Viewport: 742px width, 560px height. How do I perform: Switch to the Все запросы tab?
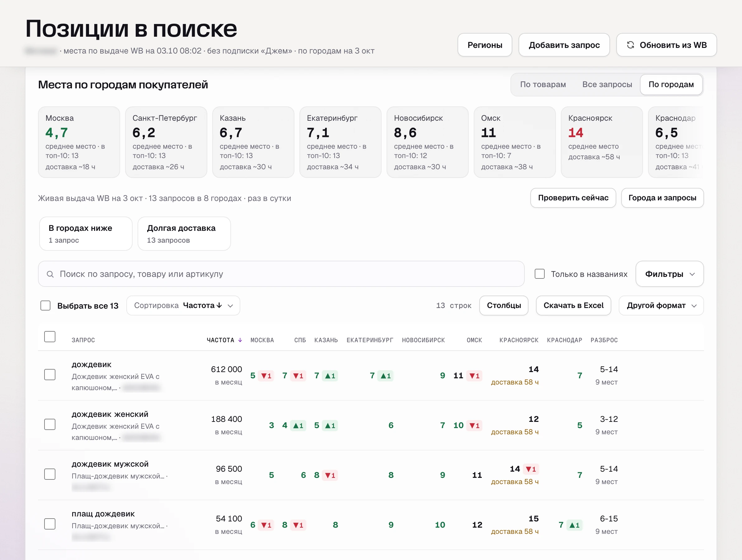(x=607, y=85)
